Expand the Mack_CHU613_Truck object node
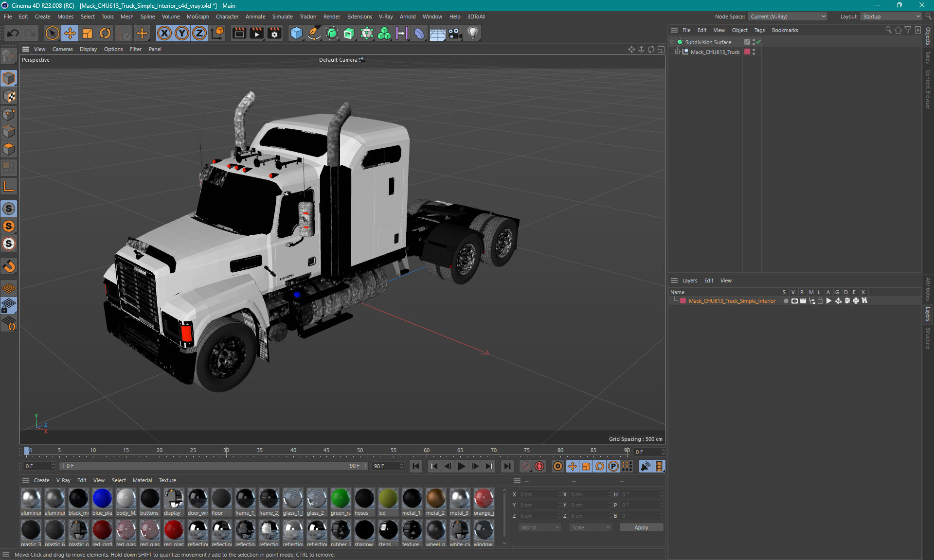This screenshot has height=560, width=934. tap(677, 52)
